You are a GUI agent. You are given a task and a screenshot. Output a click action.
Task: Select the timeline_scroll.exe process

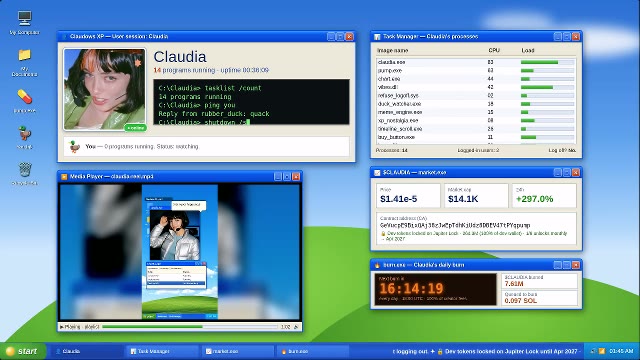[476, 129]
